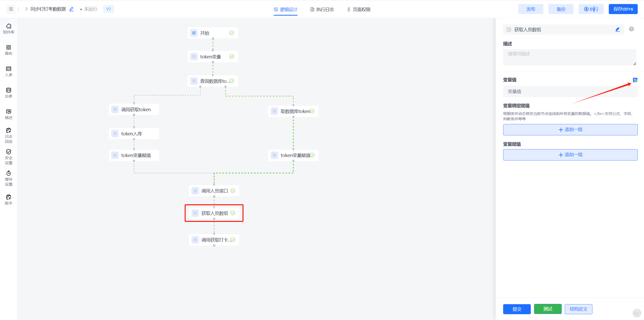Click the help question mark beside node name
The image size is (644, 320).
pyautogui.click(x=631, y=29)
